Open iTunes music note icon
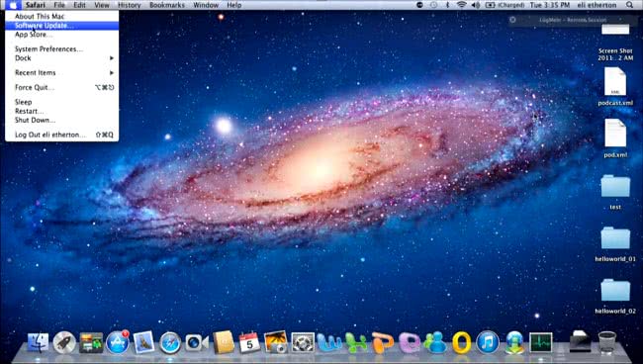The image size is (643, 364). (488, 342)
